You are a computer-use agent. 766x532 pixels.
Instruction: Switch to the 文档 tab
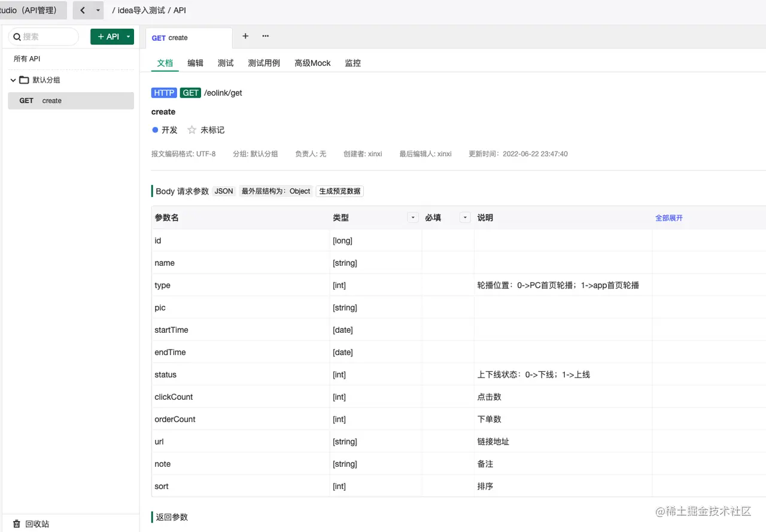point(165,63)
